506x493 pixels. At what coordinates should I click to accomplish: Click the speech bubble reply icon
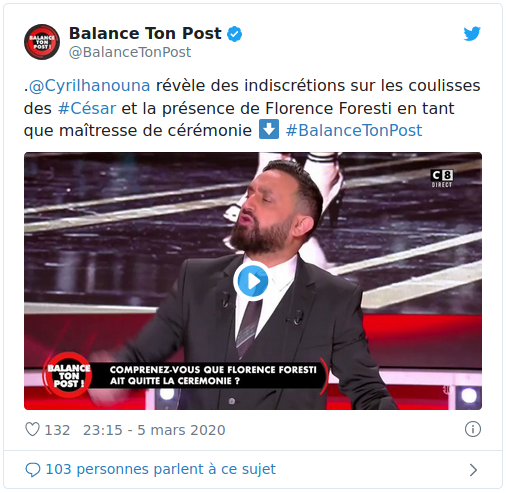tap(33, 470)
